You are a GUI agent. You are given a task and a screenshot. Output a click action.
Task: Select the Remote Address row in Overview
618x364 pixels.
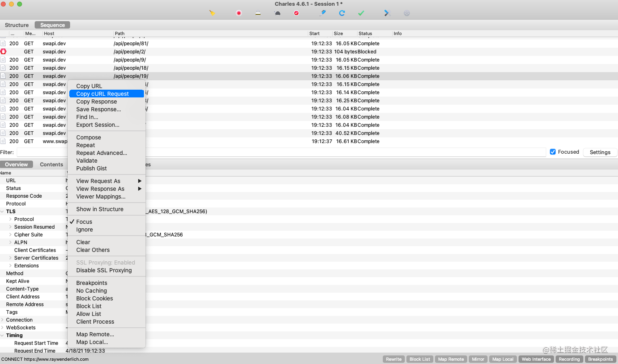(x=309, y=304)
